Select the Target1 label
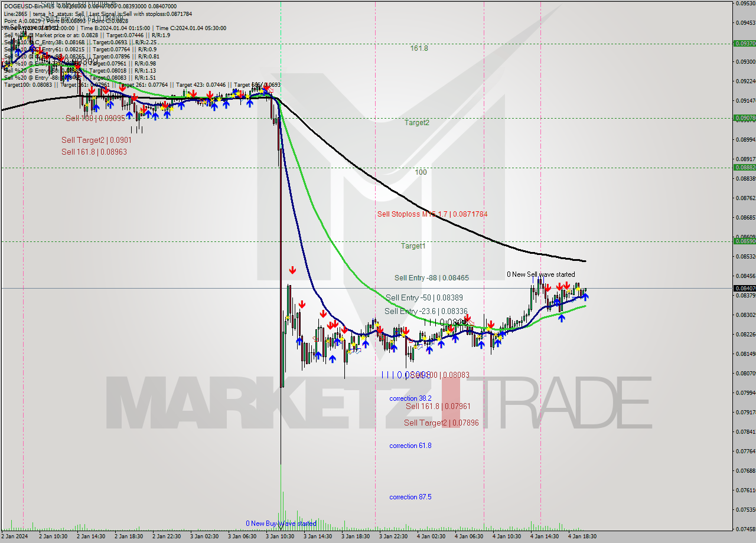756x543 pixels. pyautogui.click(x=413, y=246)
